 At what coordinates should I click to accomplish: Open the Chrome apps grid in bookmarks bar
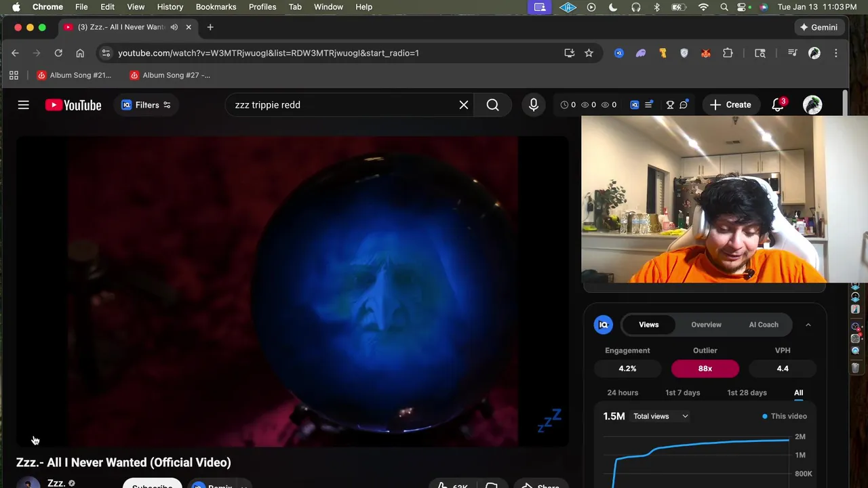click(14, 75)
